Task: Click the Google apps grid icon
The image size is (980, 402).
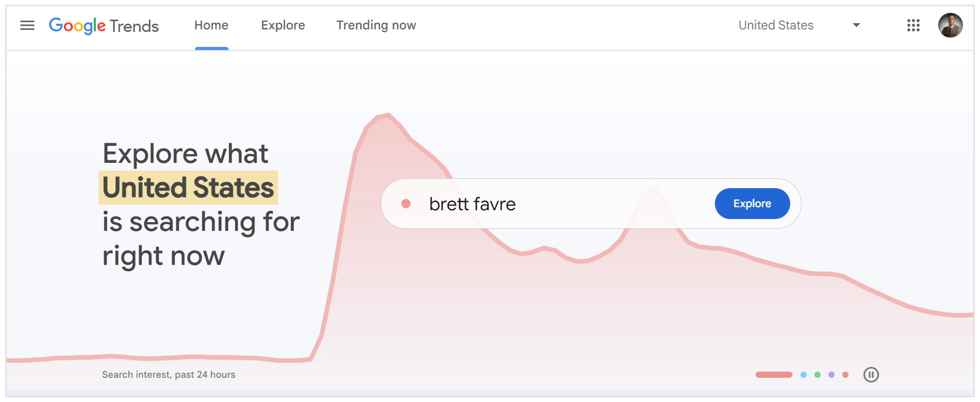Action: [x=913, y=25]
